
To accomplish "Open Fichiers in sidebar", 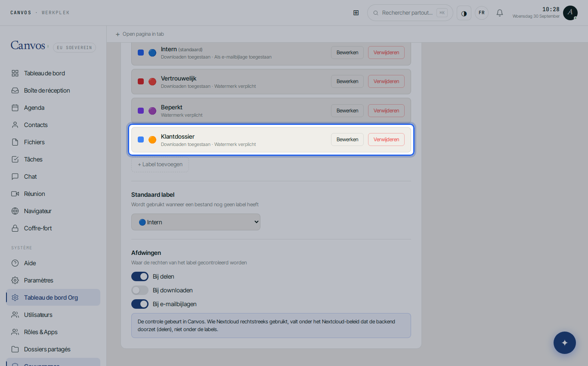I will click(53, 142).
